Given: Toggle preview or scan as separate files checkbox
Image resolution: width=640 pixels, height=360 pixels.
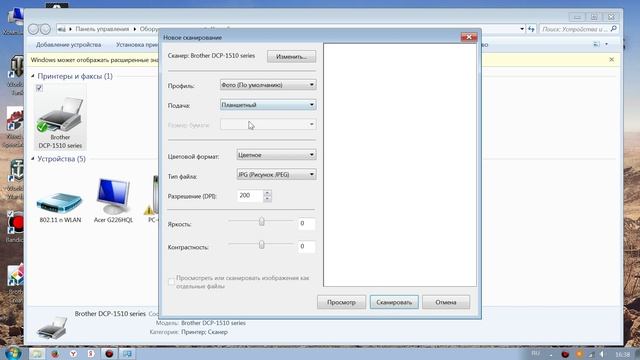Looking at the screenshot, I should [x=171, y=282].
